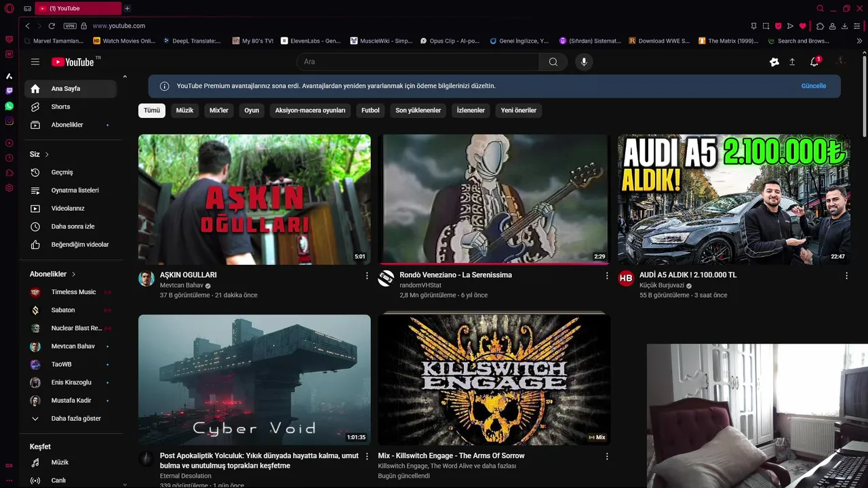The width and height of the screenshot is (868, 488).
Task: Open the YouTube hamburger guide menu
Action: pyautogui.click(x=35, y=62)
